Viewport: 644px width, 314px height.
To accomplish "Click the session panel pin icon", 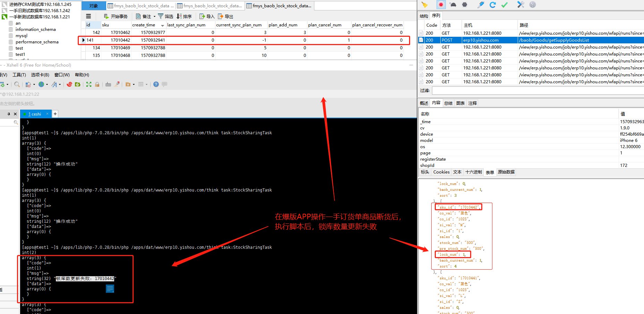I will tap(9, 114).
